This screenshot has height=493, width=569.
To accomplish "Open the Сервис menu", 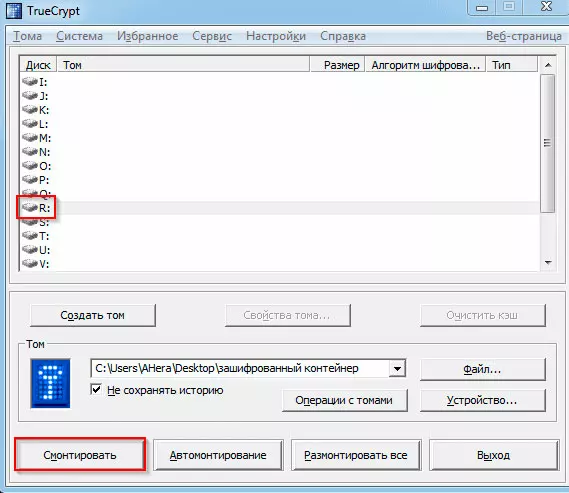I will 212,36.
